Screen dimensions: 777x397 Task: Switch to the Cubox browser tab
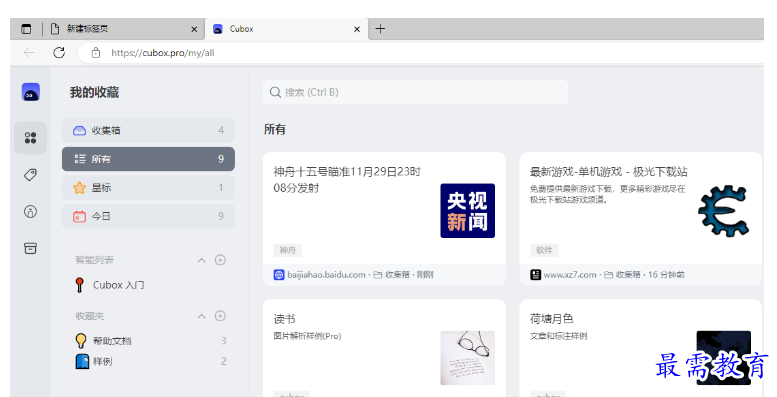287,29
